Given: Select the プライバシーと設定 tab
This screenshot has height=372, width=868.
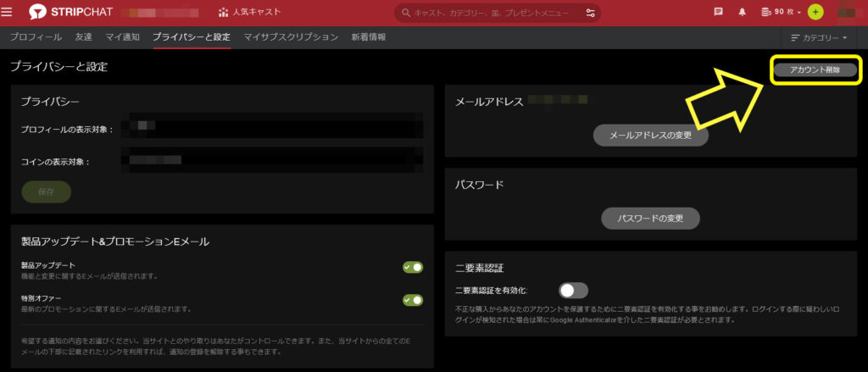Looking at the screenshot, I should point(192,37).
